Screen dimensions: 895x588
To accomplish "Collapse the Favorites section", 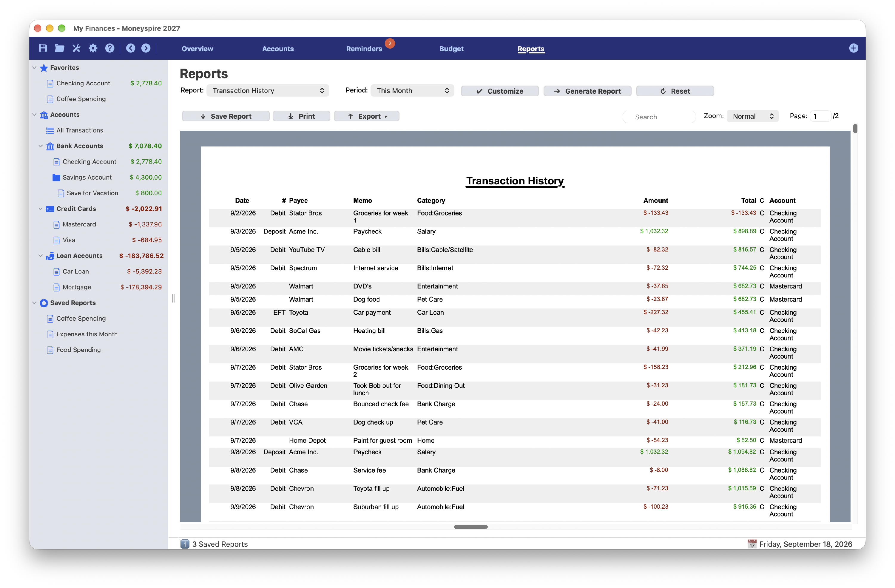I will 34,68.
